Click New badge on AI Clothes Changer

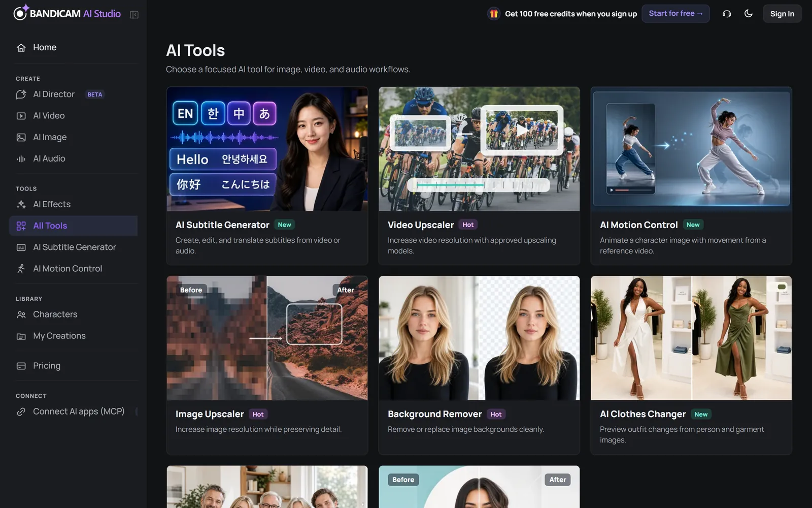(701, 415)
